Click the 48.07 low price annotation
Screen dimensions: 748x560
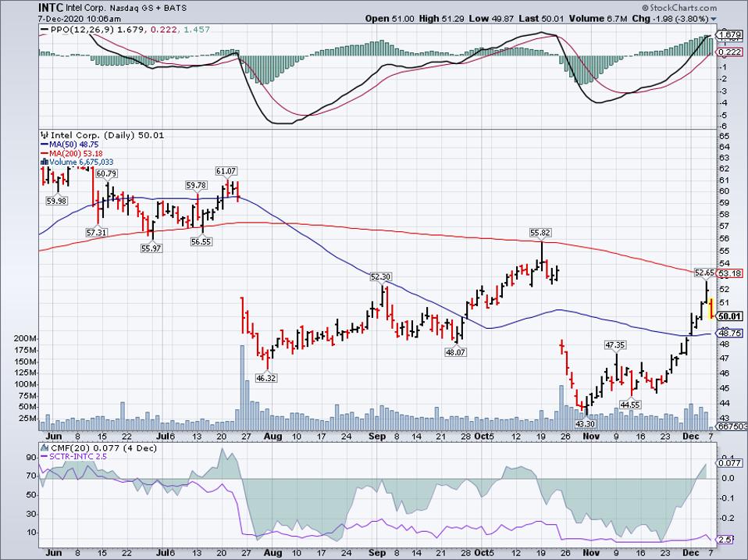(455, 352)
